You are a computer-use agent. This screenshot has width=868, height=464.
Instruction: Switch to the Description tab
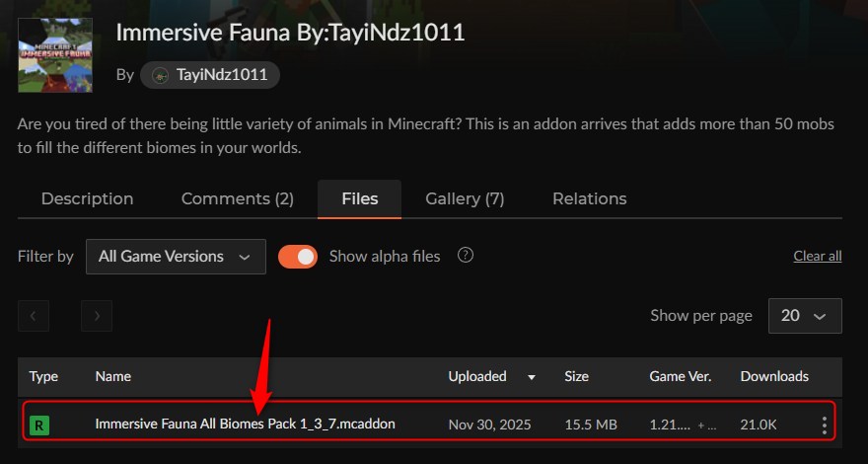[x=87, y=198]
